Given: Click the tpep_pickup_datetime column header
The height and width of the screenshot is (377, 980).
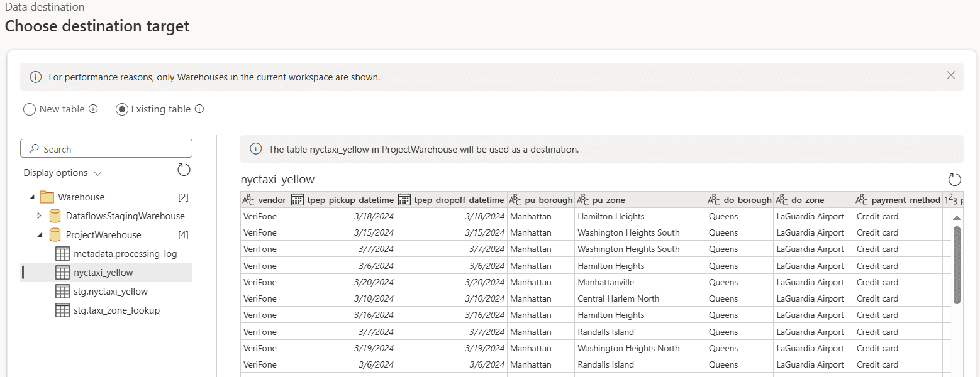Looking at the screenshot, I should click(x=343, y=200).
